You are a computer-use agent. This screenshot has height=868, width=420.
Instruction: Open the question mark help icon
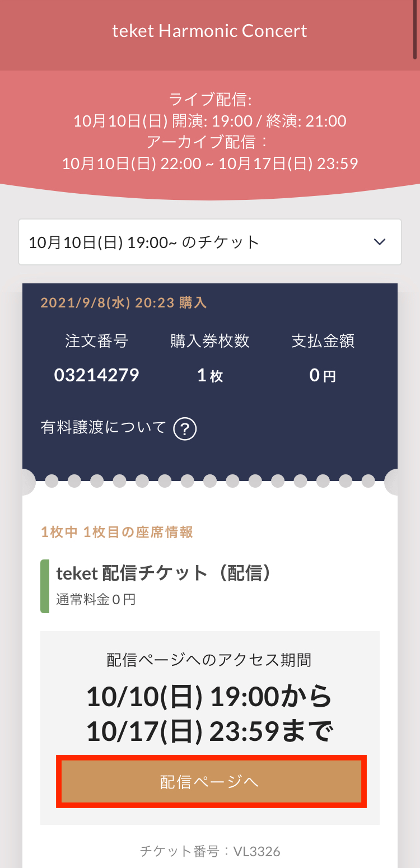185,429
